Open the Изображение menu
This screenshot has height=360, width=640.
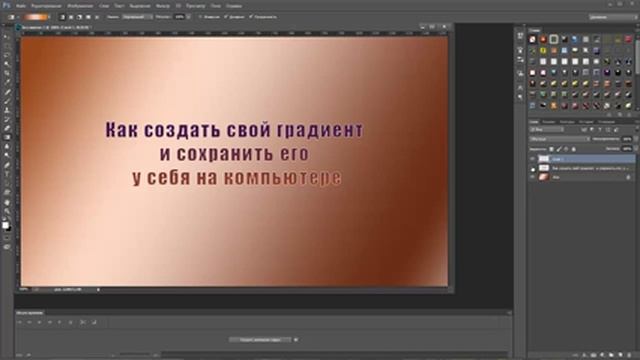(80, 6)
